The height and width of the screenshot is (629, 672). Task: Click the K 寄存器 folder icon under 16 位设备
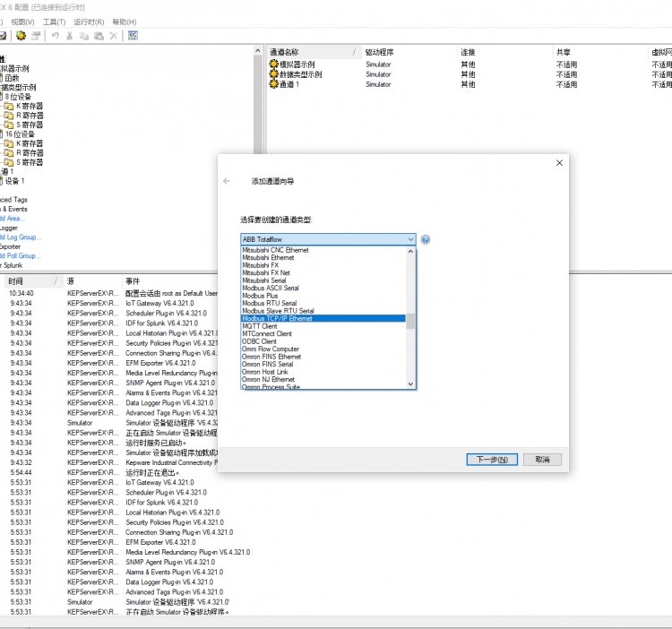pyautogui.click(x=9, y=143)
